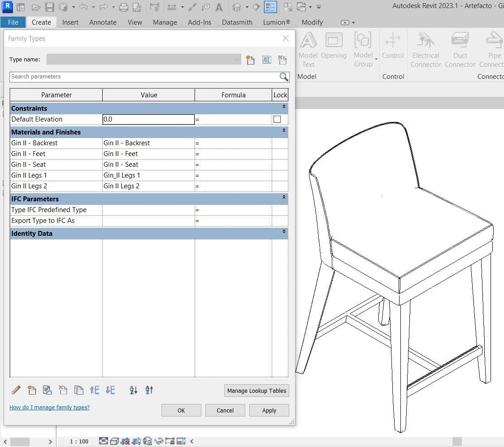Click the Undo arrow icon
Screen dimensions: 504x447
83,7
